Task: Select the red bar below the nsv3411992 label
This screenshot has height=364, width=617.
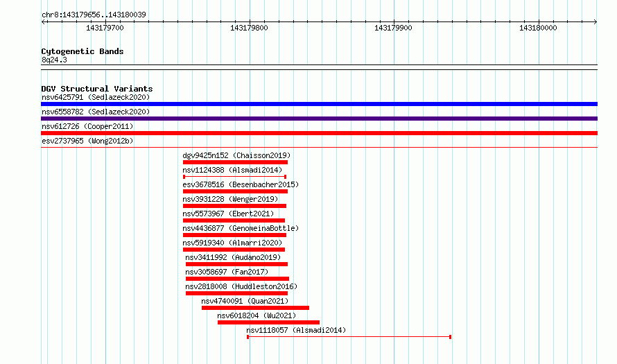Action: [x=236, y=264]
